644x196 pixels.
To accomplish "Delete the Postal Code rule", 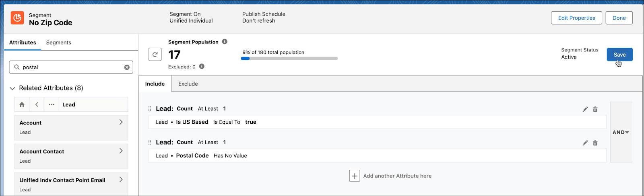I will 595,143.
